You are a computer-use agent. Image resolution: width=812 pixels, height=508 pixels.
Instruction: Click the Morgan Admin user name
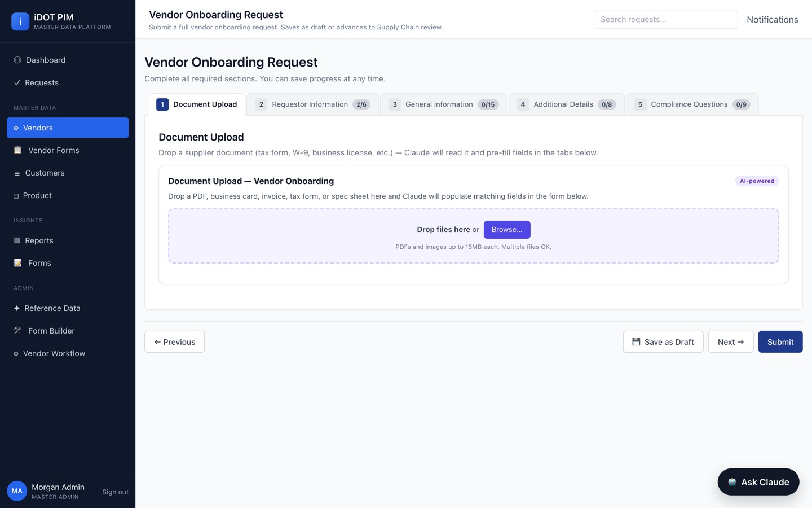click(58, 487)
